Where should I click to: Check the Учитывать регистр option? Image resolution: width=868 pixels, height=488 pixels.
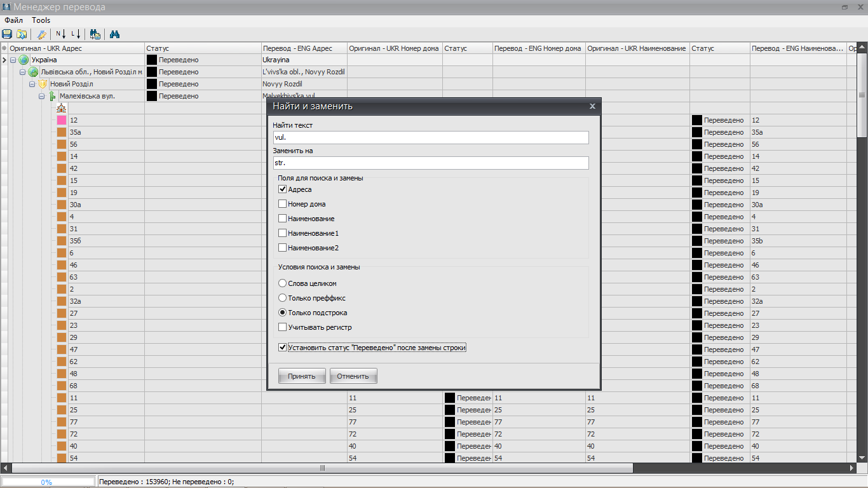point(283,327)
